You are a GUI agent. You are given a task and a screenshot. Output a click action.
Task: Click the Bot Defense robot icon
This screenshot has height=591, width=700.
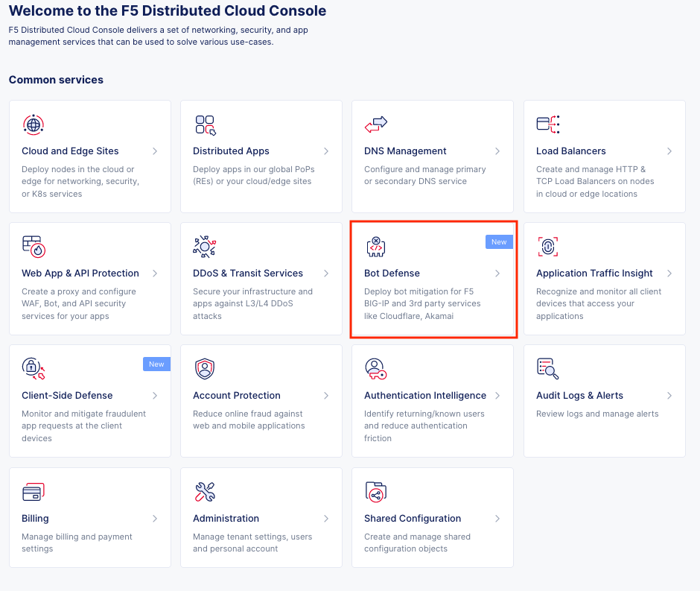click(376, 247)
